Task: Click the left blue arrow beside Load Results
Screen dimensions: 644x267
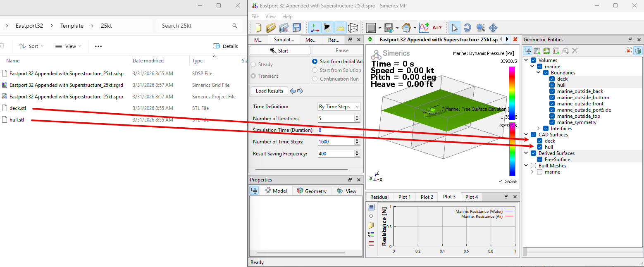Action: point(293,91)
